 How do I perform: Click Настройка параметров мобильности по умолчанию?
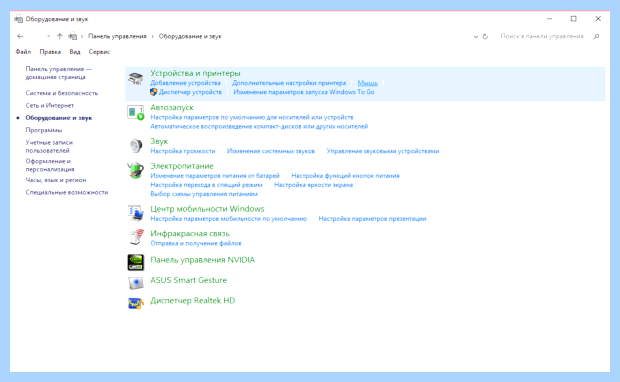(x=229, y=218)
